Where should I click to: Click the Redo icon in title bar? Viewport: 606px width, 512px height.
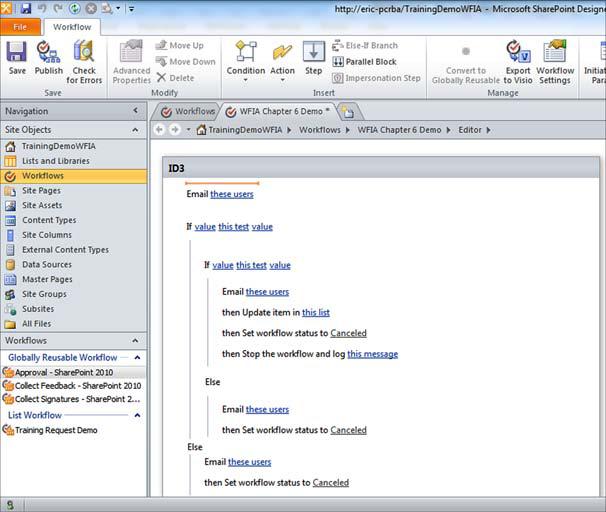pyautogui.click(x=58, y=8)
